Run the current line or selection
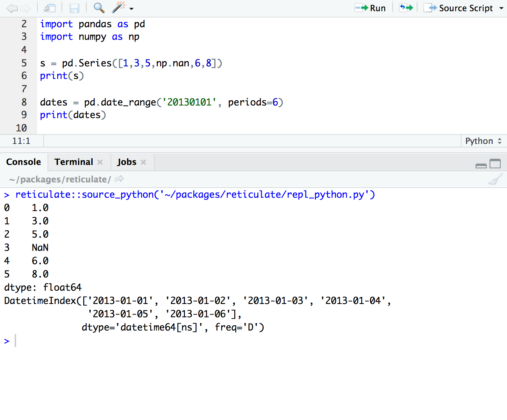The height and width of the screenshot is (420, 507). 370,8
